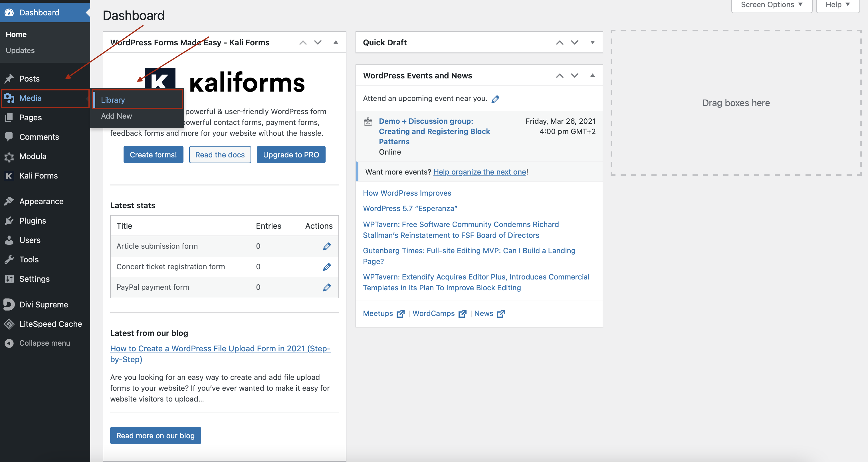Image resolution: width=868 pixels, height=462 pixels.
Task: Select the Divi Supreme icon
Action: (x=9, y=304)
